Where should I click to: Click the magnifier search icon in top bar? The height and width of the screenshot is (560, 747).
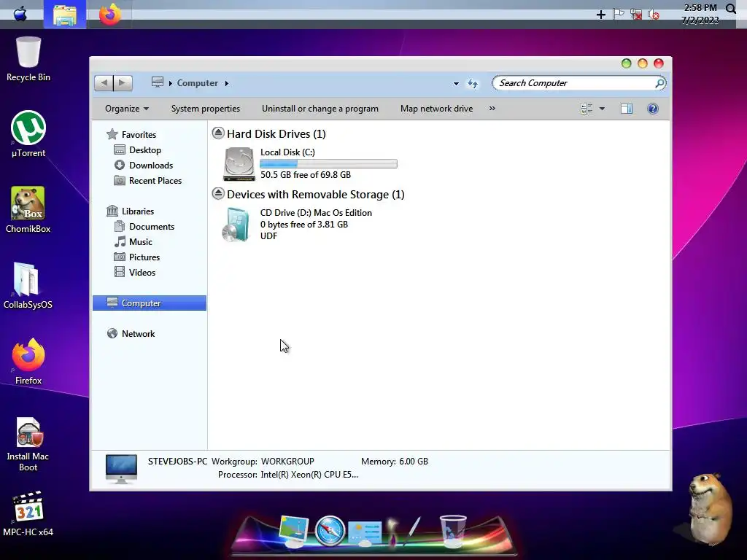click(731, 9)
